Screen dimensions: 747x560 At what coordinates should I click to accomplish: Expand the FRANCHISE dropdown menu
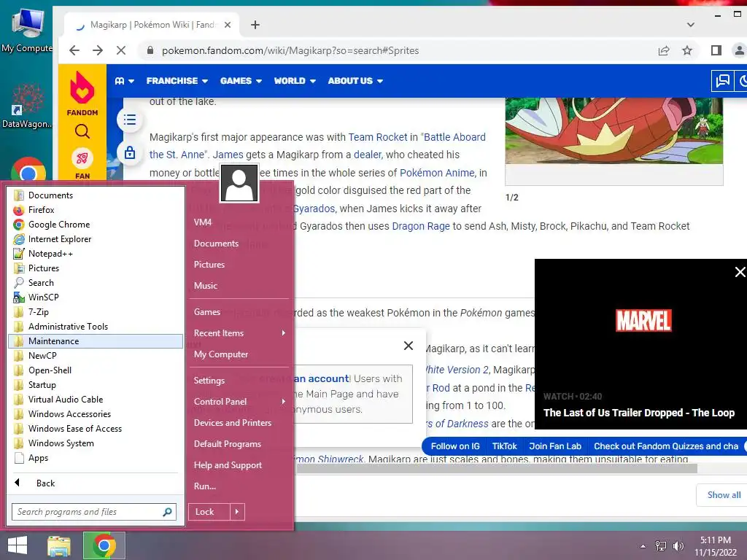177,81
